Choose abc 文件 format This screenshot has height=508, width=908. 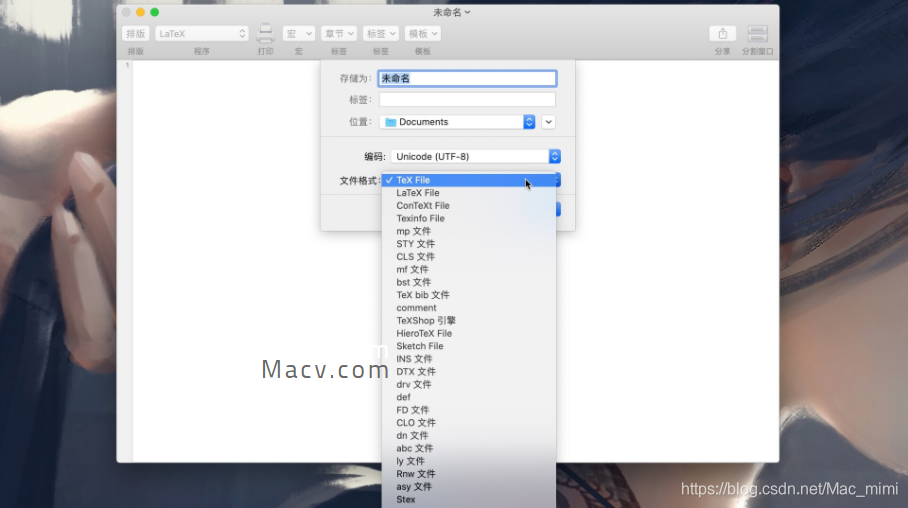pyautogui.click(x=469, y=448)
